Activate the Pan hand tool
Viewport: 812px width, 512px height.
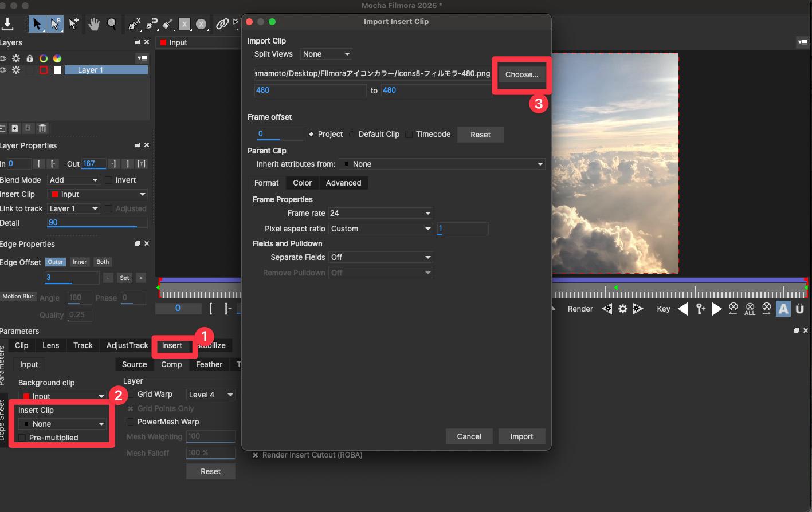94,24
